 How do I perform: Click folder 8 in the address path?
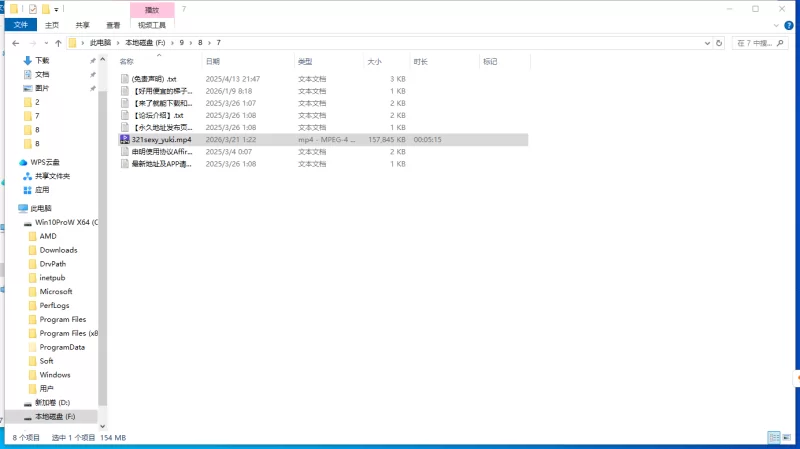coord(200,43)
